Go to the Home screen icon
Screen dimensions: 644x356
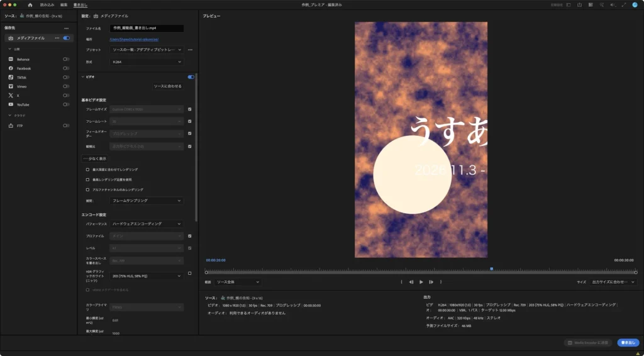click(x=30, y=5)
